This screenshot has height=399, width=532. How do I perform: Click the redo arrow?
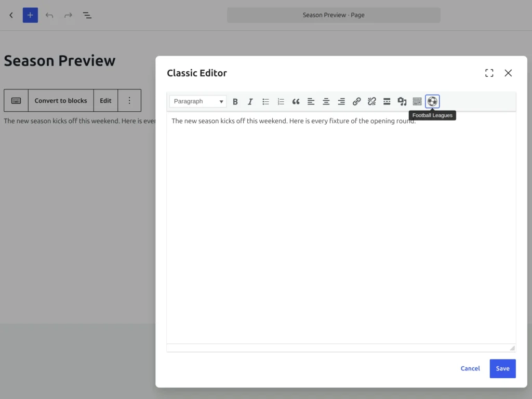point(68,15)
